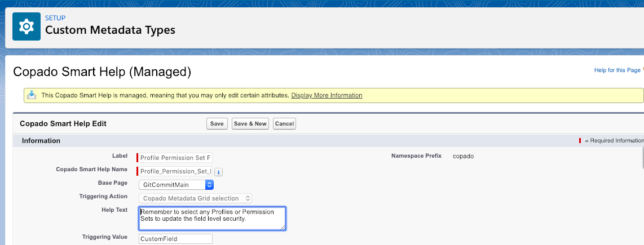This screenshot has width=644, height=245.
Task: Open the Base Page dropdown
Action: [176, 185]
